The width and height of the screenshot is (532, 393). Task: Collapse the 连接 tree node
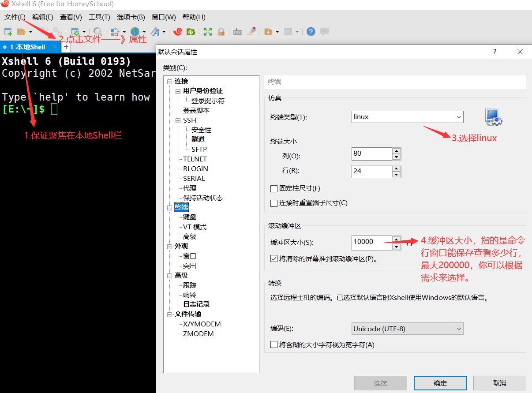tap(169, 81)
